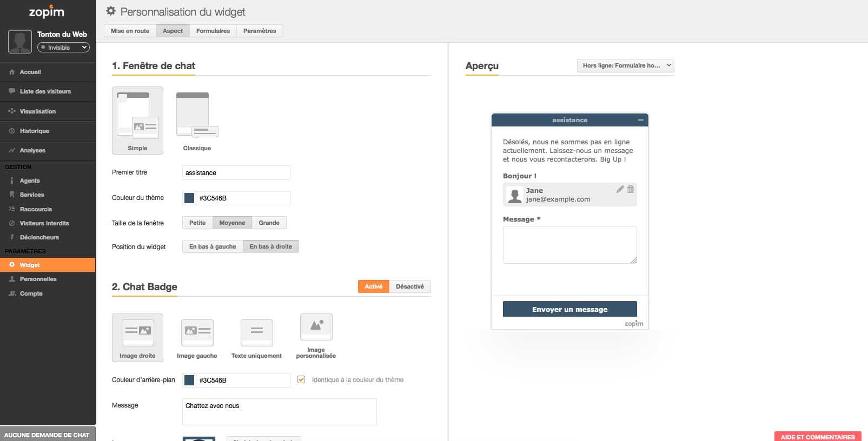Image resolution: width=868 pixels, height=441 pixels.
Task: Switch to the Formulaires tab
Action: tap(213, 31)
